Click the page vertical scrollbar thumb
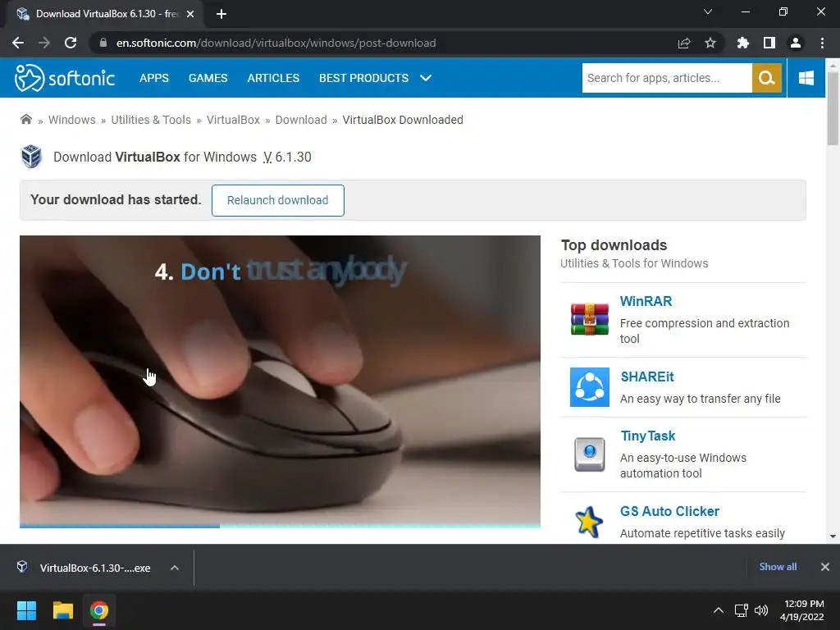The width and height of the screenshot is (840, 630). 833,107
